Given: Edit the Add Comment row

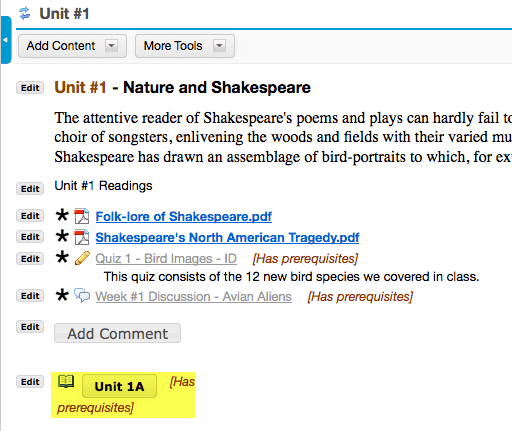Looking at the screenshot, I should coord(30,327).
